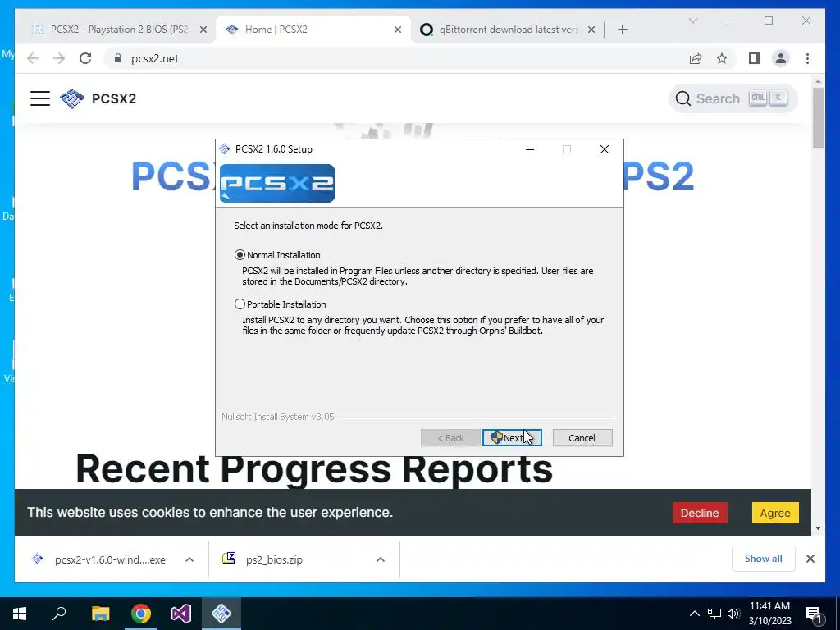Select Normal Installation radio button
This screenshot has width=840, height=630.
240,255
